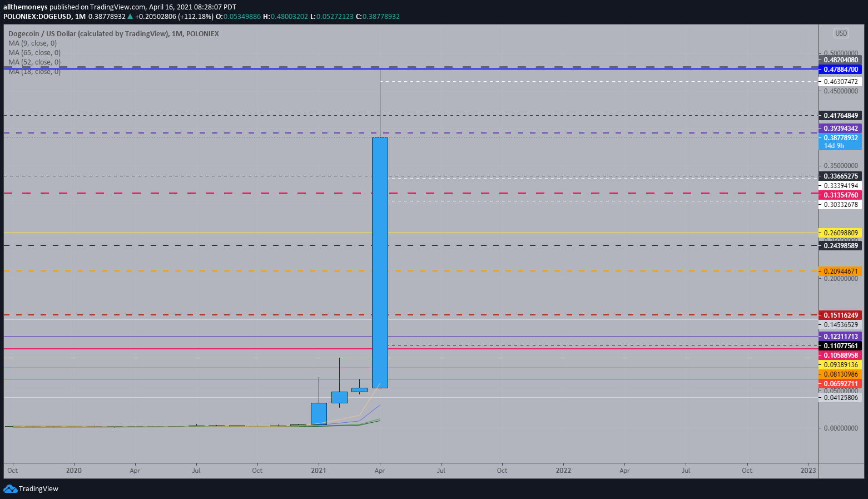The image size is (868, 499).
Task: Click the pink 0.31354760 price label
Action: (x=840, y=195)
